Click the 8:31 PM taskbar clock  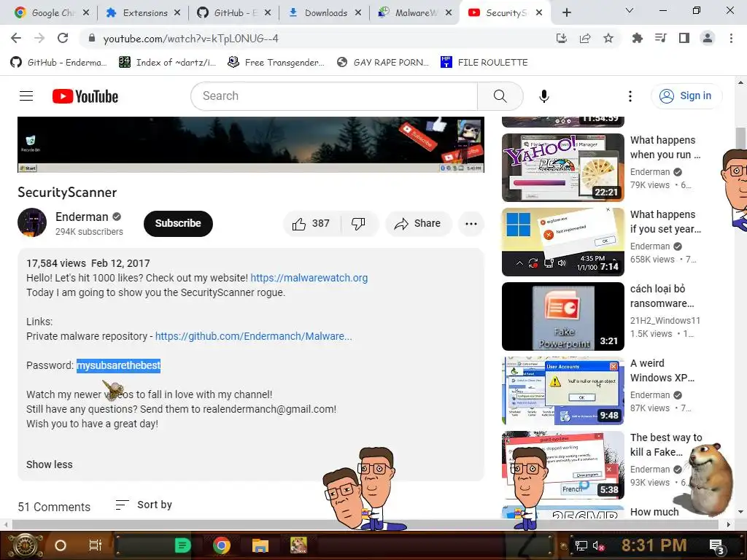click(x=654, y=545)
